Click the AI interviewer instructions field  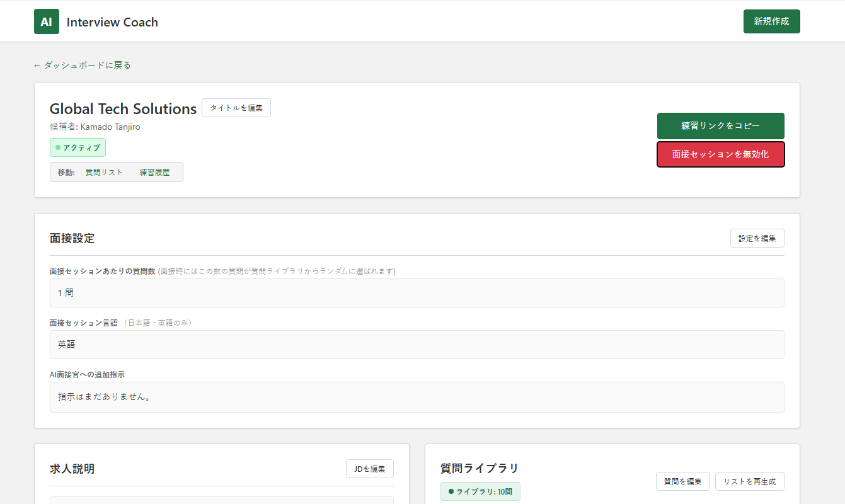417,397
